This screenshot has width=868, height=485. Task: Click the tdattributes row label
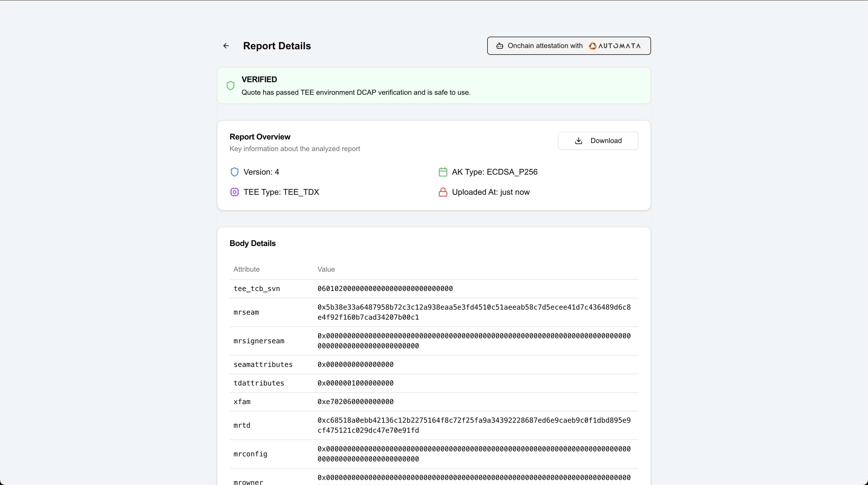click(x=258, y=383)
